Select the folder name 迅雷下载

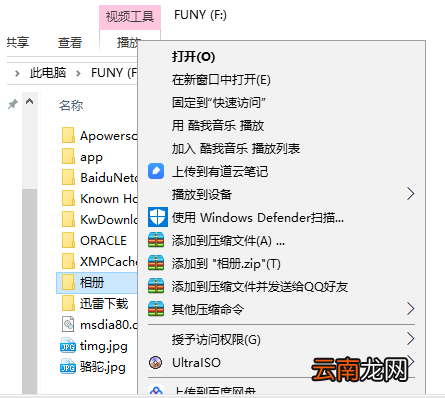click(x=104, y=303)
